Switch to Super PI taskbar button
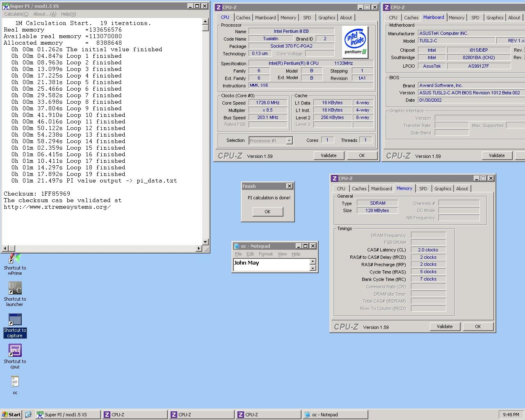 pyautogui.click(x=67, y=415)
